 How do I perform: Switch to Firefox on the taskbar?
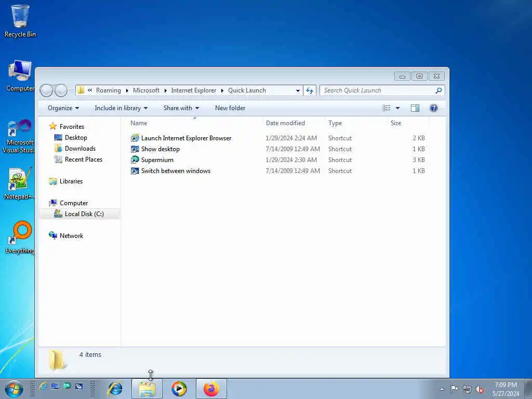point(211,389)
